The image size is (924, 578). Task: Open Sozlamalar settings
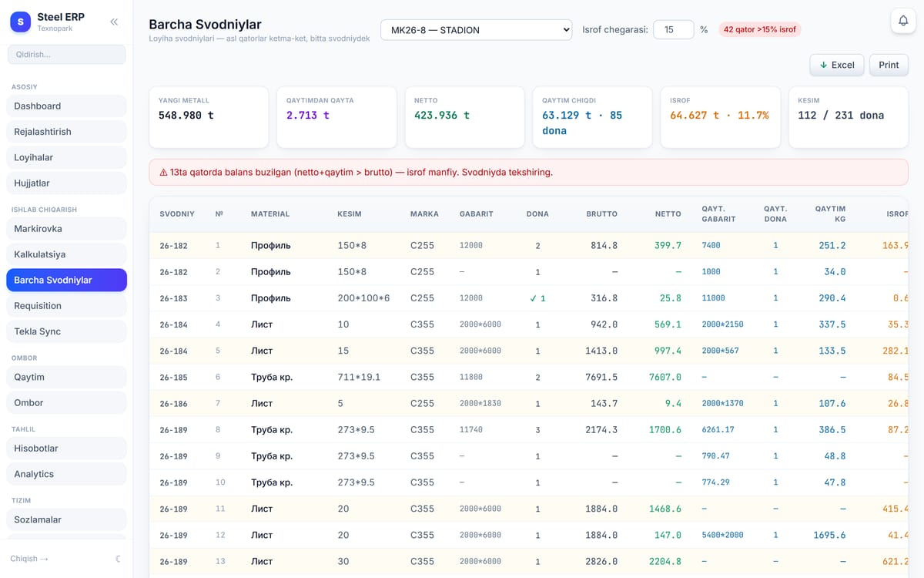click(66, 519)
